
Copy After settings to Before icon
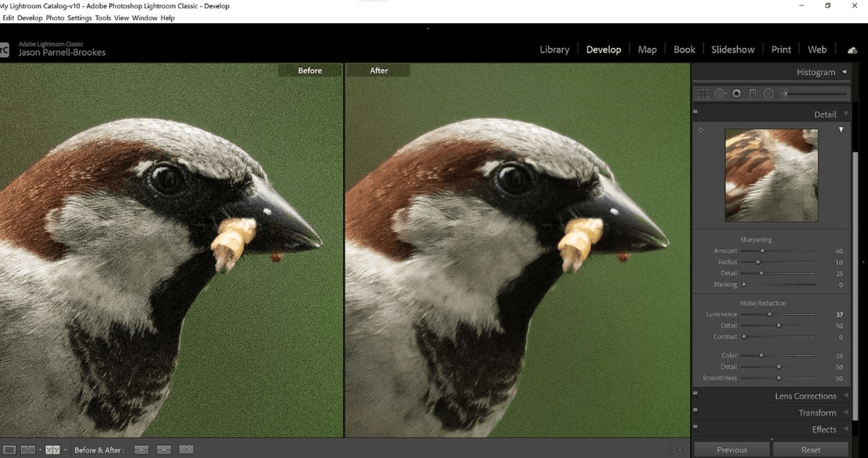coord(164,449)
